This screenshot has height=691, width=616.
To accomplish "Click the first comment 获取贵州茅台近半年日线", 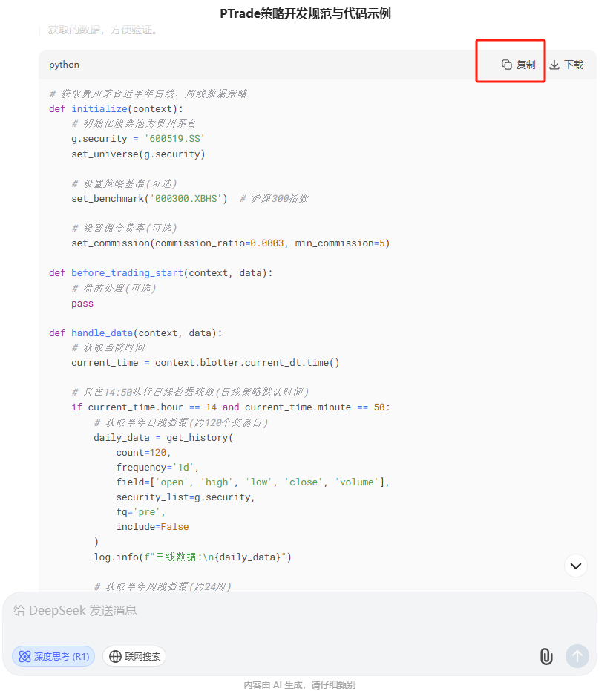I will [x=148, y=94].
